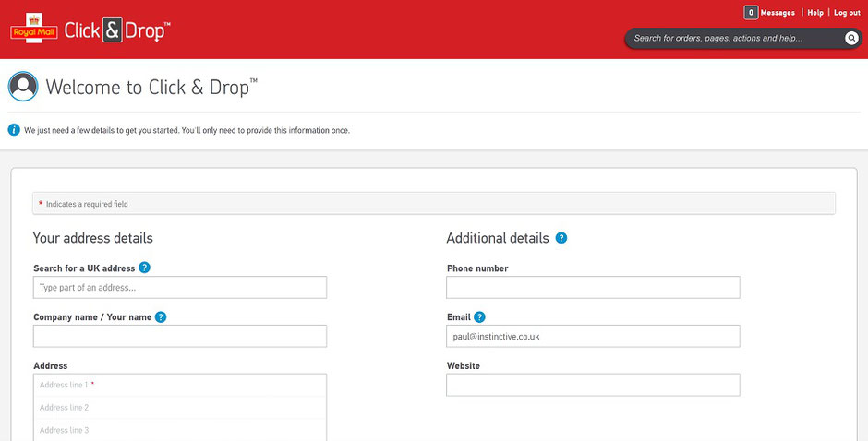
Task: Open the Help link in header
Action: click(x=815, y=13)
